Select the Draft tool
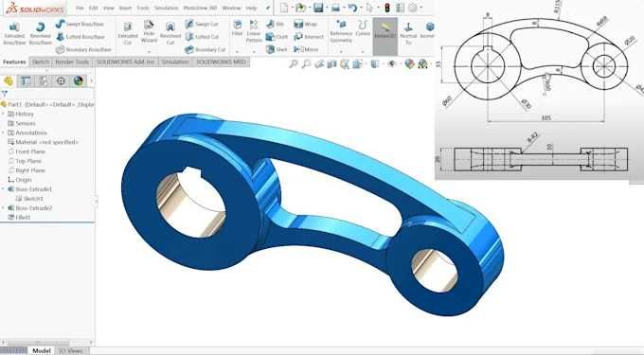 click(277, 37)
